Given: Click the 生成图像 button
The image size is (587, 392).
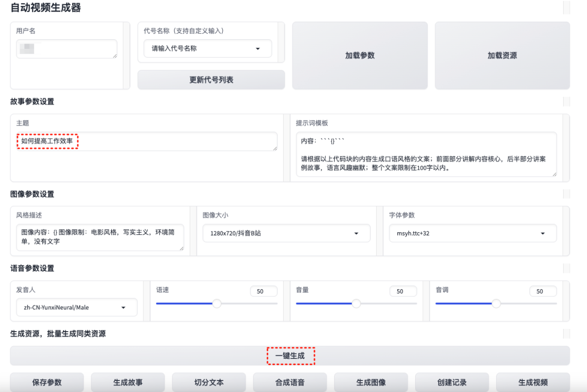Looking at the screenshot, I should pos(371,382).
